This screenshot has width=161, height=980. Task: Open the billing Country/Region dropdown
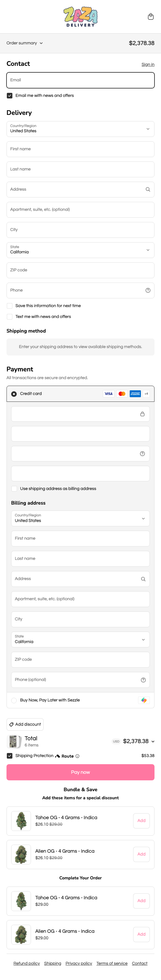pos(80,518)
